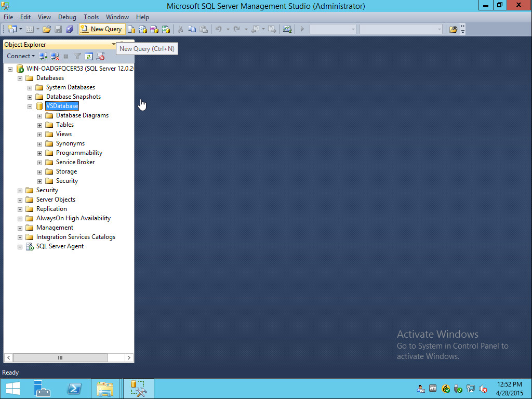Open the solution configurations combo box
532x399 pixels.
333,29
